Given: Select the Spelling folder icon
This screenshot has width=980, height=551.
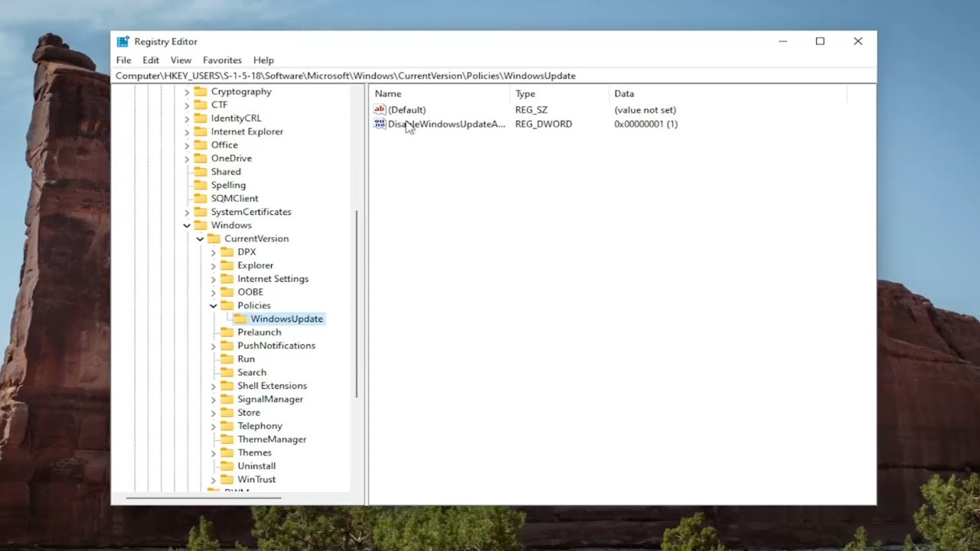Looking at the screenshot, I should (x=201, y=185).
